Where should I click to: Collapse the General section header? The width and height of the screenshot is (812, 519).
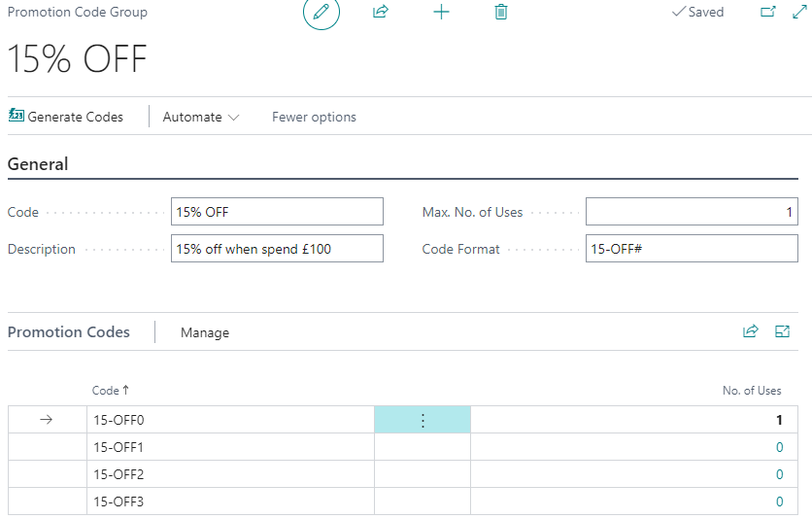pos(38,164)
